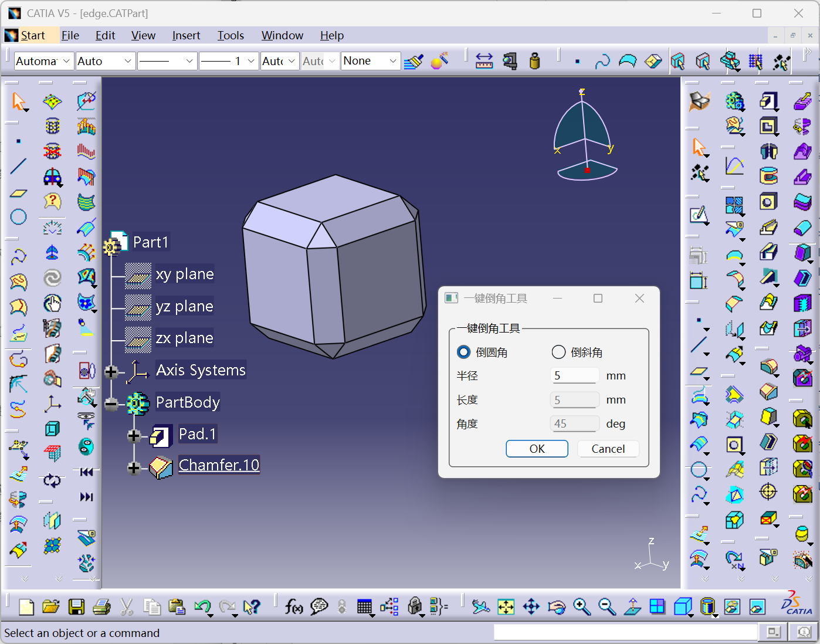Click the Circle tool in left toolbar

coord(18,217)
